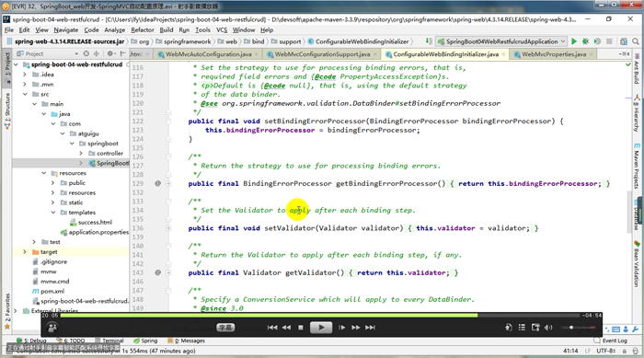Toggle subtitles with the 字幕 button
This screenshot has width=644, height=358.
[225, 328]
